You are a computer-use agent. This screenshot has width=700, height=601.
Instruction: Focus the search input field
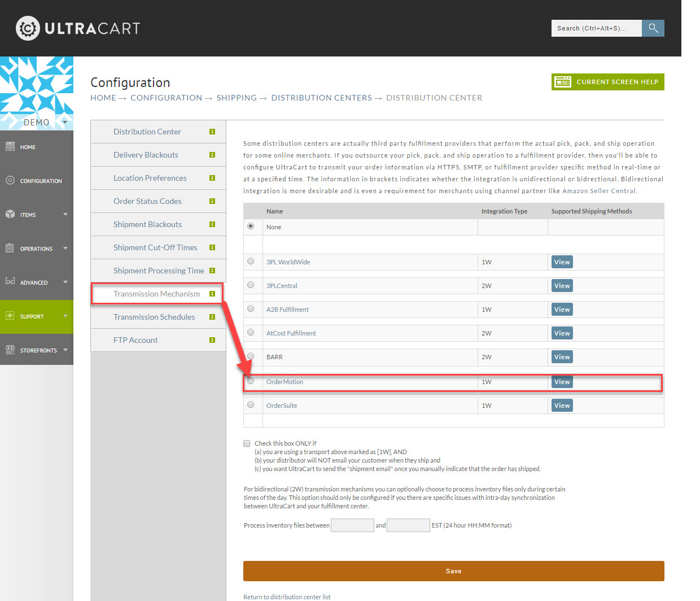597,28
